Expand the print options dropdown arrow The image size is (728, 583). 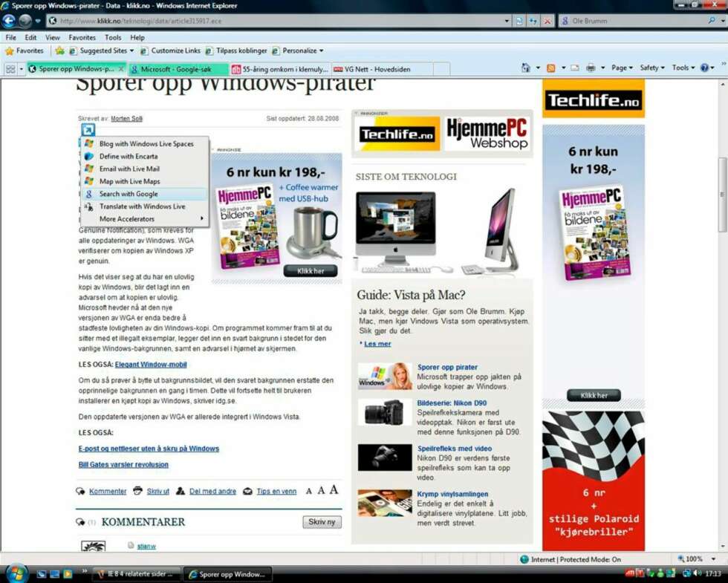pos(602,68)
